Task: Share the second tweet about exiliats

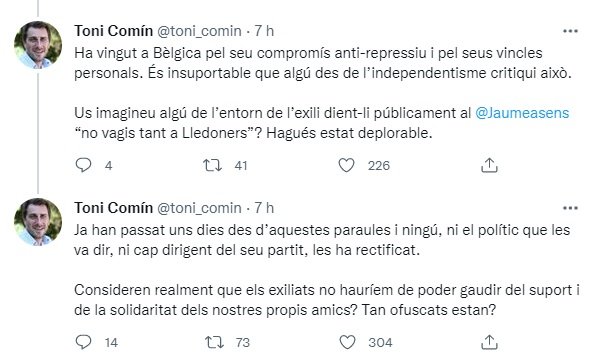Action: coord(489,342)
